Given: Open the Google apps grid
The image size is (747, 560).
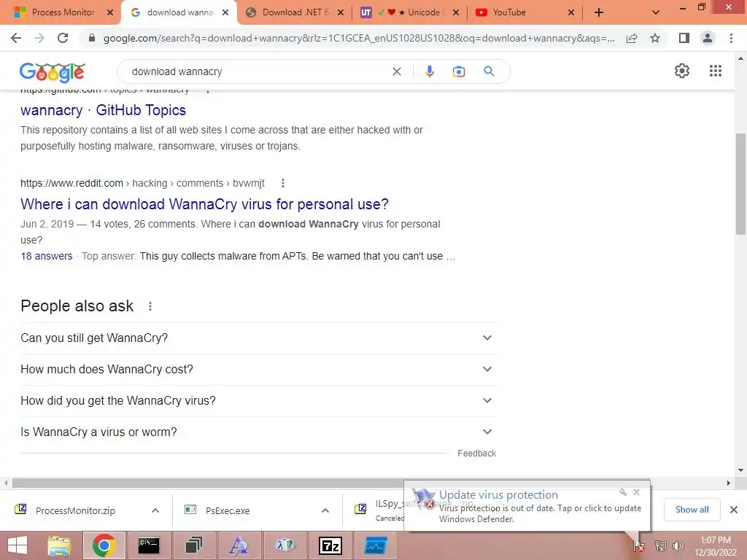Looking at the screenshot, I should coord(715,71).
